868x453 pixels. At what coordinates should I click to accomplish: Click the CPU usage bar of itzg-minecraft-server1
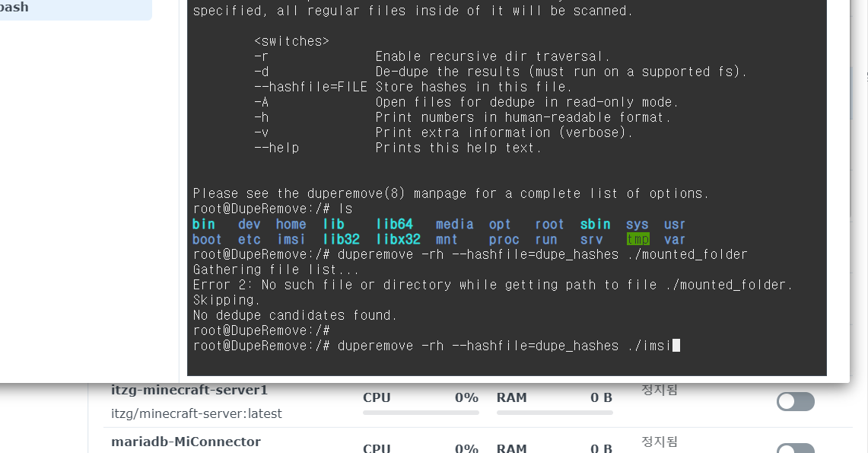tap(421, 413)
